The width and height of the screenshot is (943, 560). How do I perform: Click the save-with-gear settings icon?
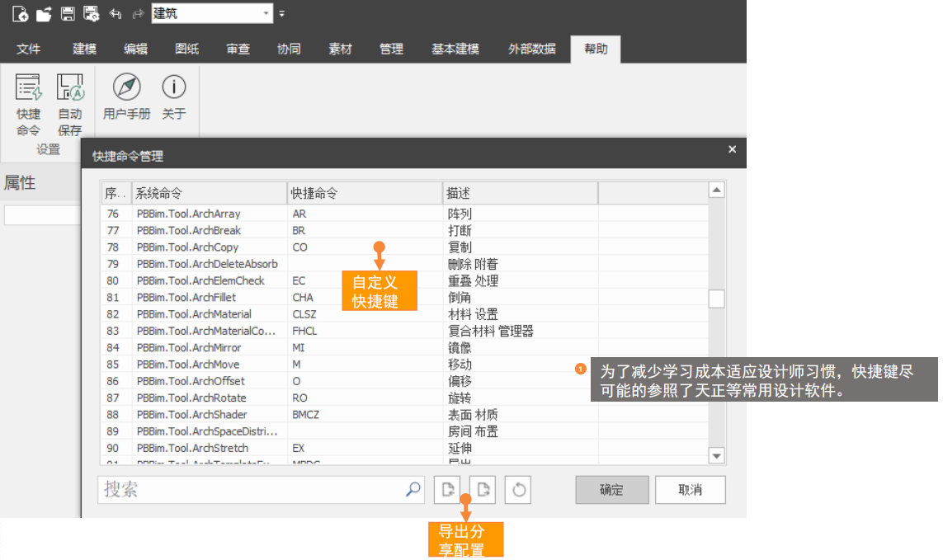(91, 13)
